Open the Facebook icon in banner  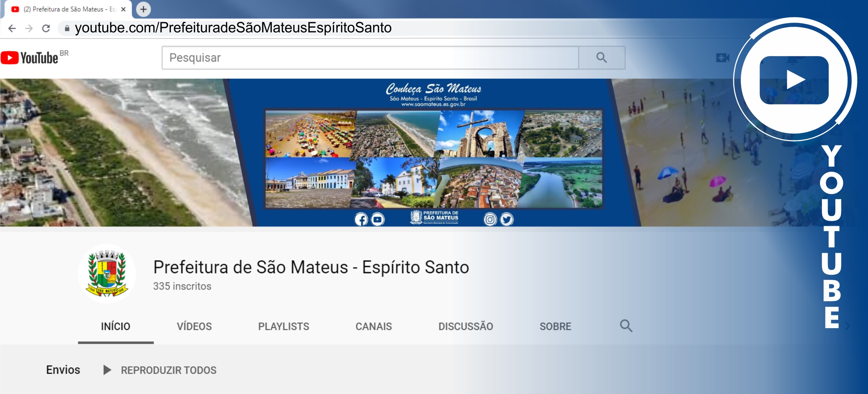pos(361,219)
